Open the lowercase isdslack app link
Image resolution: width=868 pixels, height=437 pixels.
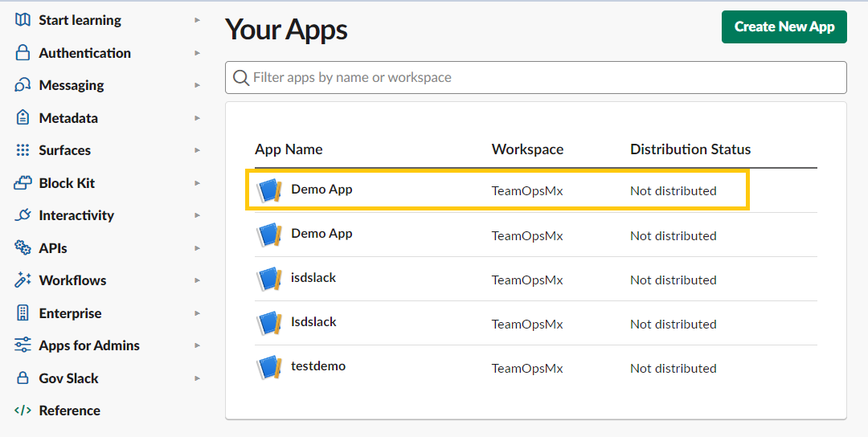pyautogui.click(x=313, y=278)
